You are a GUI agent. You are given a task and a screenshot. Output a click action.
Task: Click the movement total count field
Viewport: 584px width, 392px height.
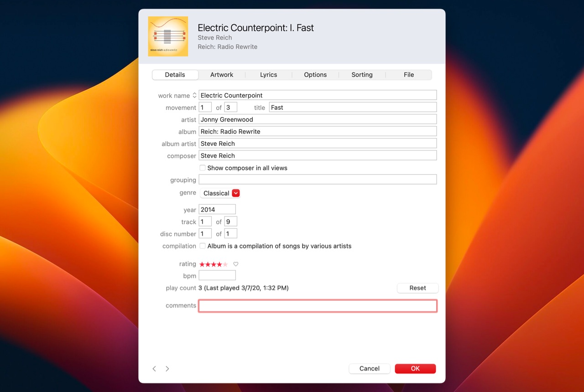click(231, 108)
